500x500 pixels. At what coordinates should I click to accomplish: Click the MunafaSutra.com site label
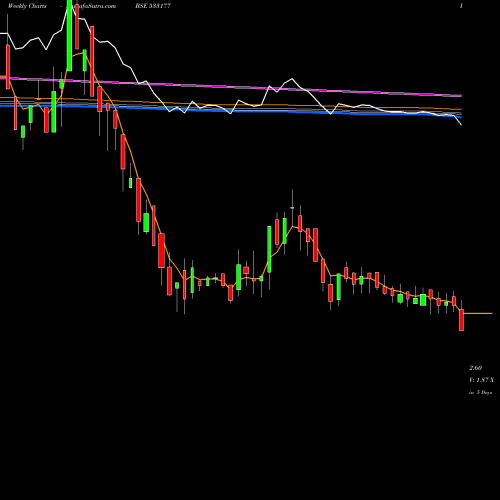[x=92, y=6]
